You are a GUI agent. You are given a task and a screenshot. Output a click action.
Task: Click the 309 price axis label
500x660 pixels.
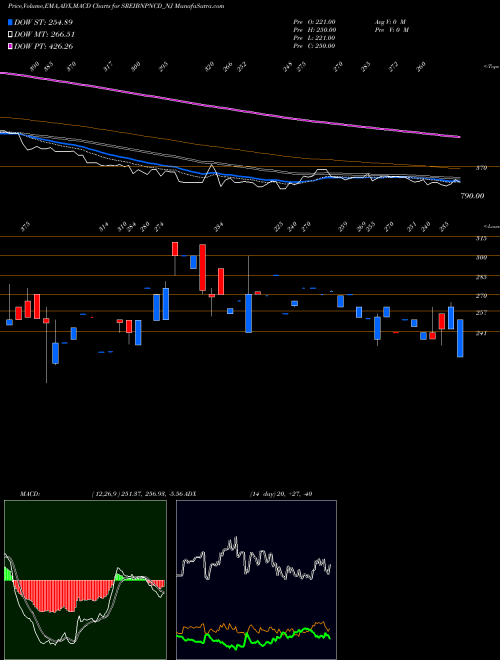point(481,258)
